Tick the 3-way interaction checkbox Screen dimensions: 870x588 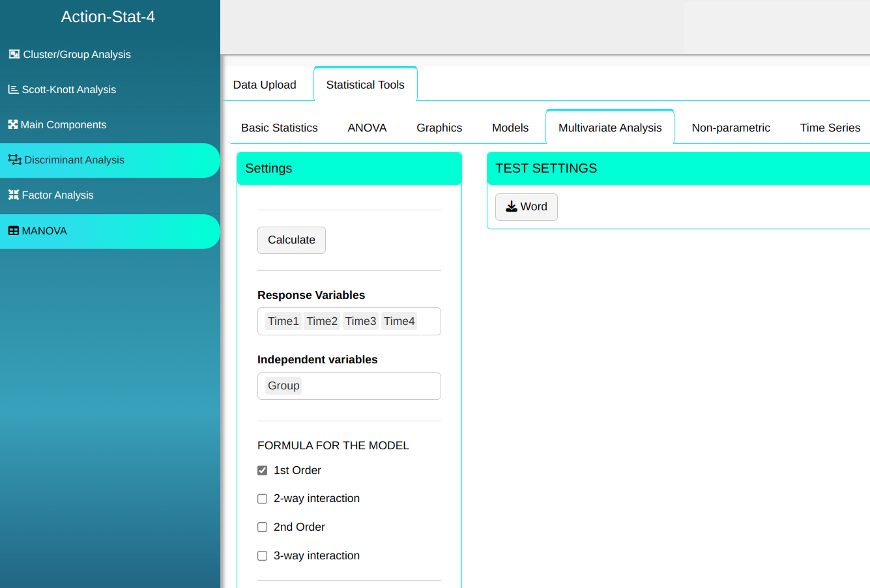[263, 556]
